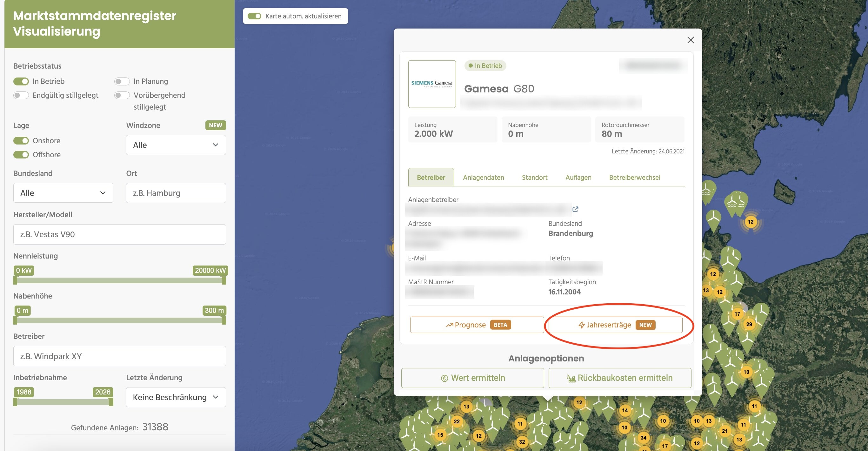Screen dimensions: 868x451
Task: Click the 12 cluster marker in the sea
Action: coord(751,222)
